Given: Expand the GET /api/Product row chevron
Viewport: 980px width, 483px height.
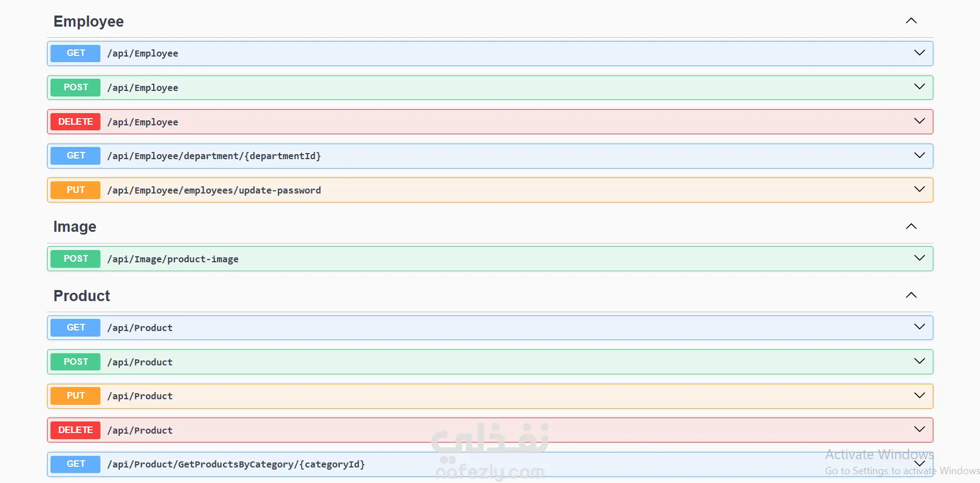Looking at the screenshot, I should (x=920, y=327).
